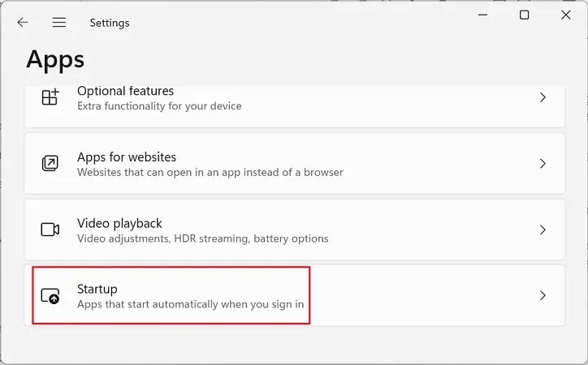The height and width of the screenshot is (365, 588).
Task: Expand the Startup chevron arrow
Action: (x=543, y=295)
